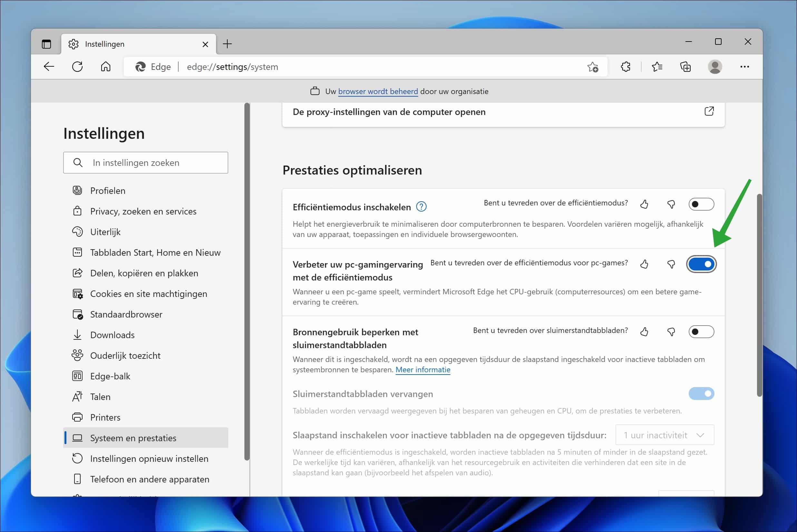
Task: Open help via the question mark icon
Action: [x=421, y=206]
